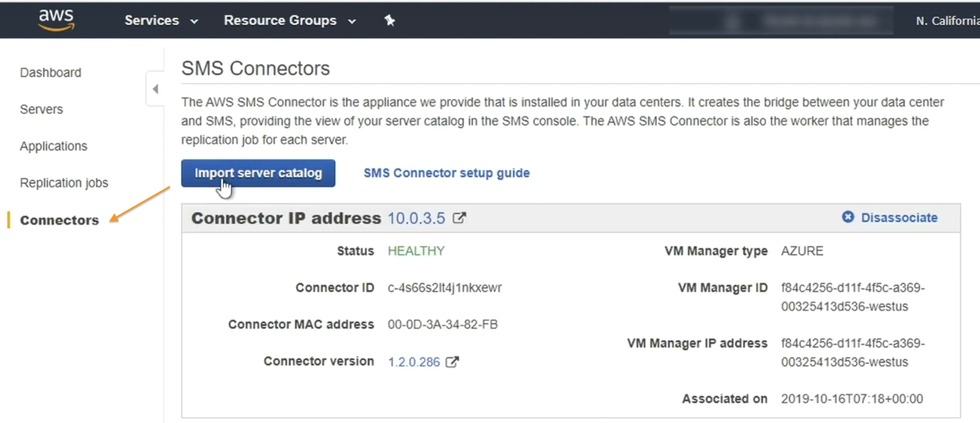Click the blurred account name area
The height and width of the screenshot is (423, 980).
pos(781,21)
